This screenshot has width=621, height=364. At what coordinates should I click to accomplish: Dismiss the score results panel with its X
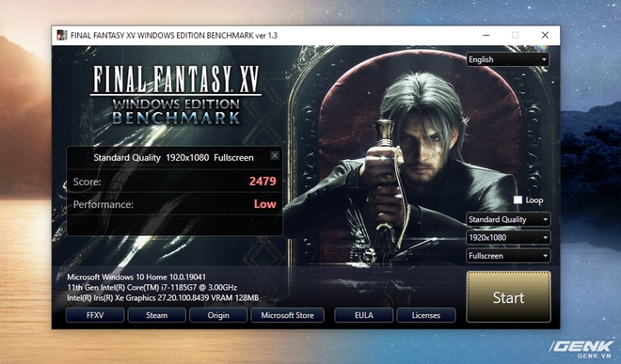[275, 155]
